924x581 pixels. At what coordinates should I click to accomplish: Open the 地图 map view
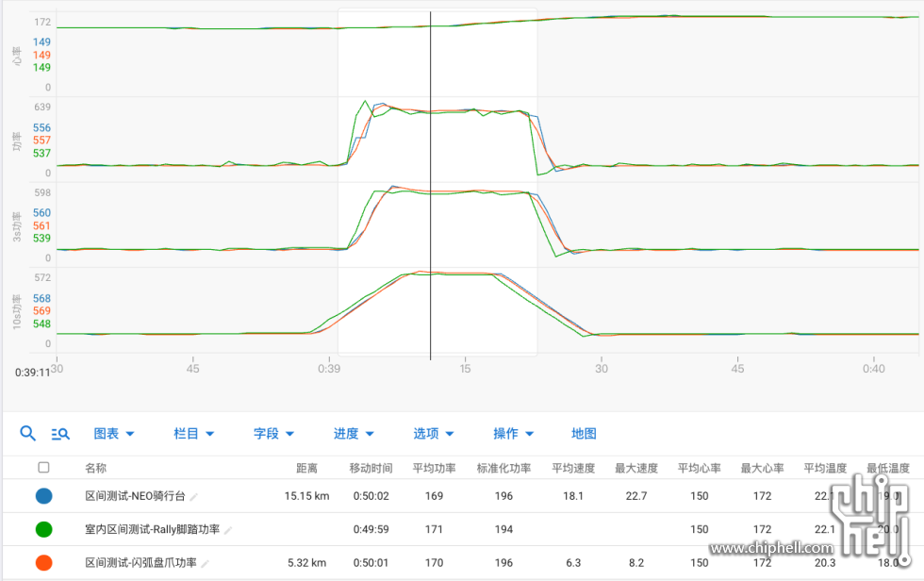(x=584, y=434)
